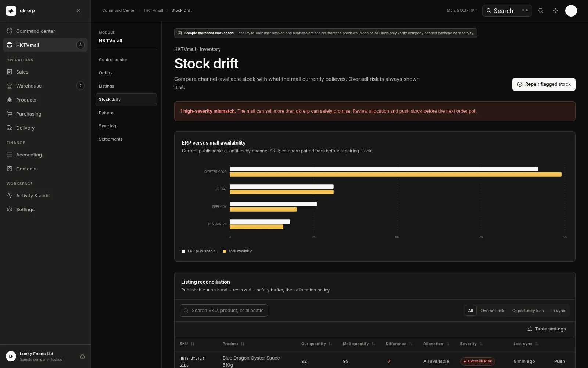Open the user avatar menu
Image resolution: width=588 pixels, height=368 pixels.
pyautogui.click(x=571, y=11)
